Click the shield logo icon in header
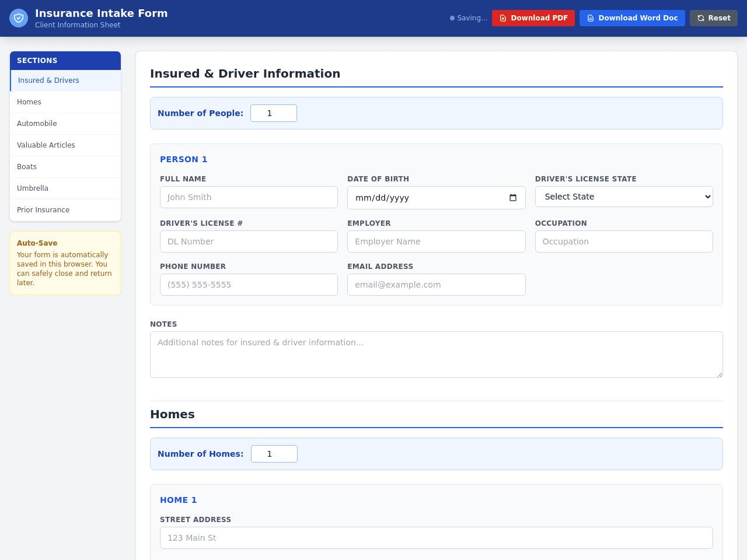Screen dimensions: 747x560 click(19, 18)
